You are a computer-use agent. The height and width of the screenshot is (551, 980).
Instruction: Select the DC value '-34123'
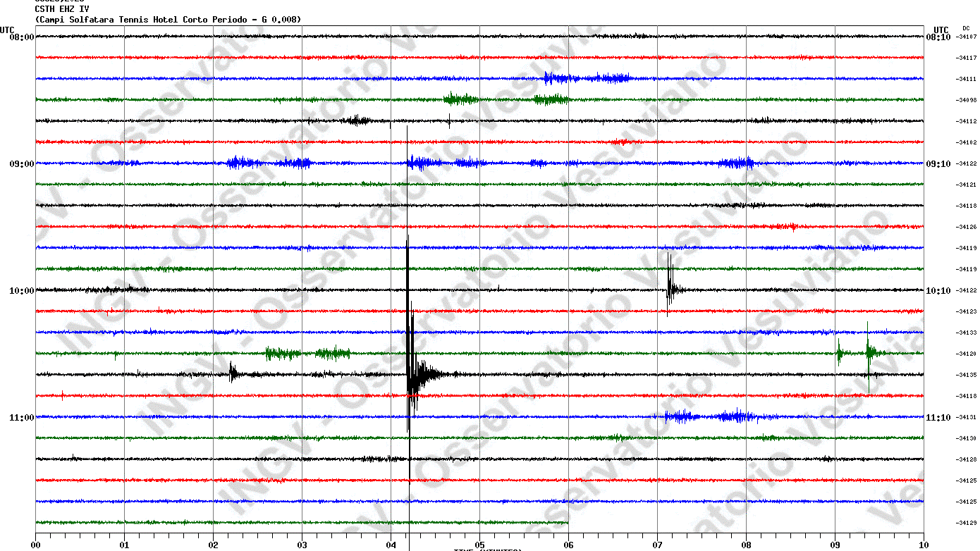pyautogui.click(x=966, y=311)
